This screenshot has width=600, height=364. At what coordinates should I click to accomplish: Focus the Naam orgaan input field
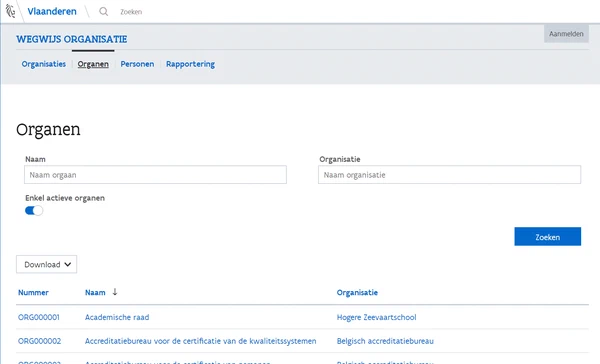click(155, 175)
